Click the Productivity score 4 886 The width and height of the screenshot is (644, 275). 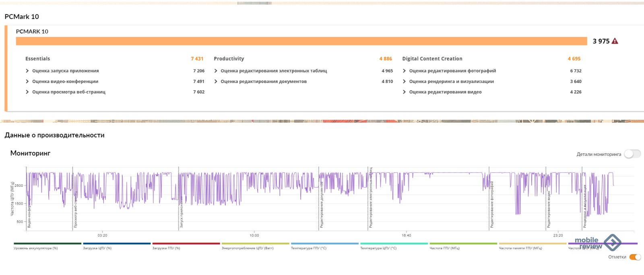click(386, 59)
